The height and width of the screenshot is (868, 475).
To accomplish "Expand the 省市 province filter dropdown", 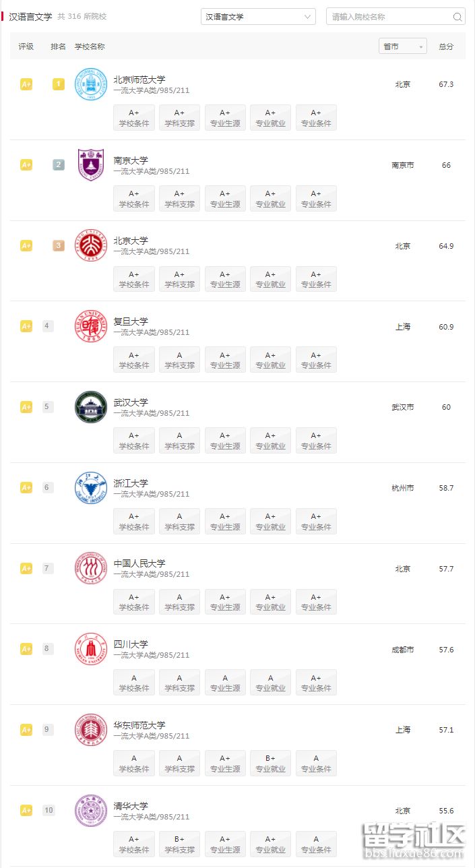I will click(402, 46).
